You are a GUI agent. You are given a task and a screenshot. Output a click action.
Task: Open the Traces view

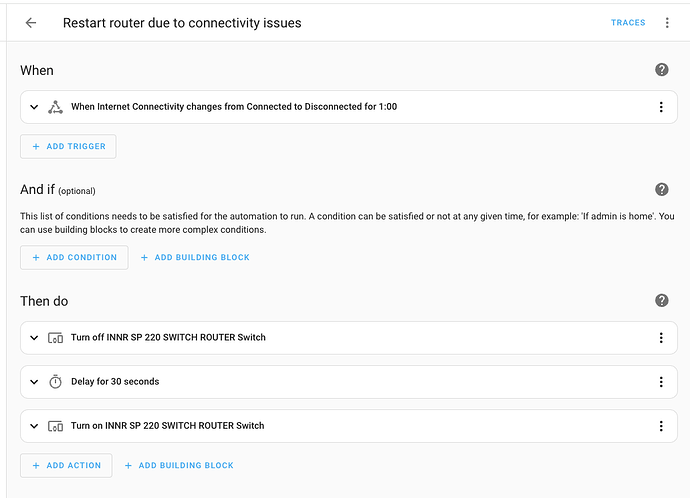pyautogui.click(x=628, y=23)
